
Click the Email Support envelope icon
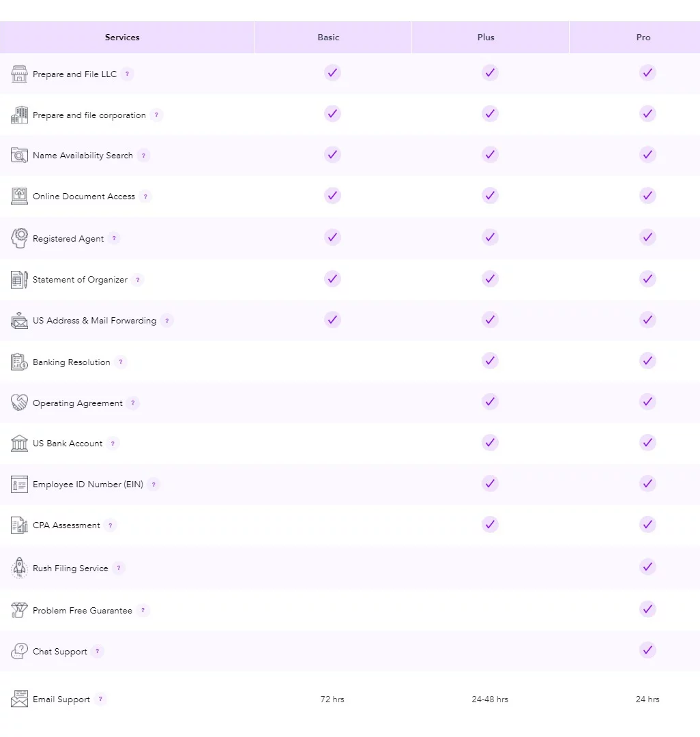19,699
